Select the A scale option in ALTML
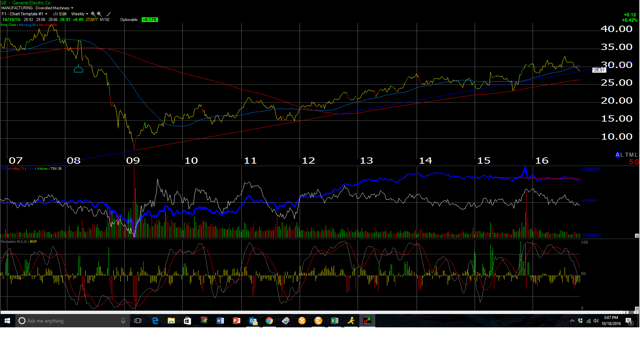 (618, 155)
